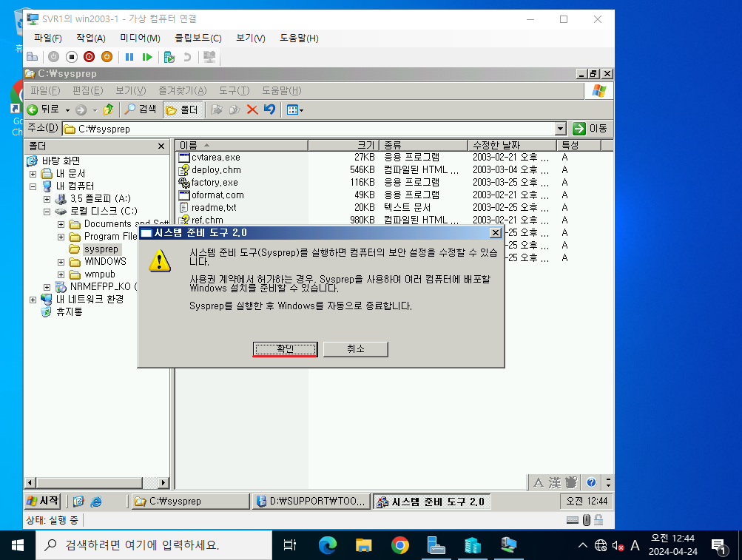Click the Up one folder icon

pyautogui.click(x=108, y=109)
